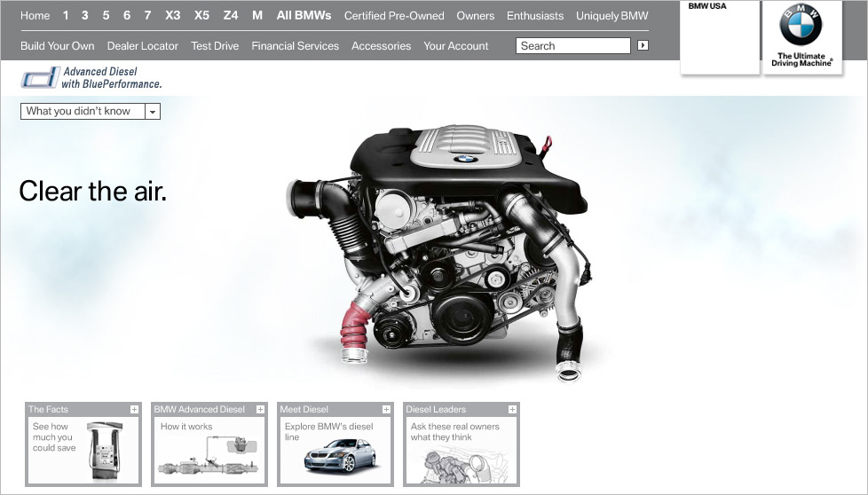Open the 'What you didn't know' dropdown
Viewport: 868px width, 495px height.
[153, 112]
